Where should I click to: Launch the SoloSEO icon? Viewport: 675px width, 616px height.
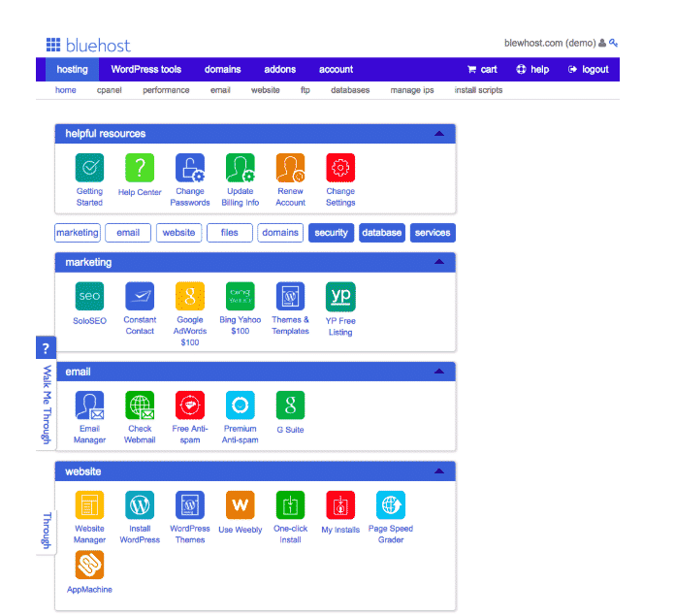89,296
